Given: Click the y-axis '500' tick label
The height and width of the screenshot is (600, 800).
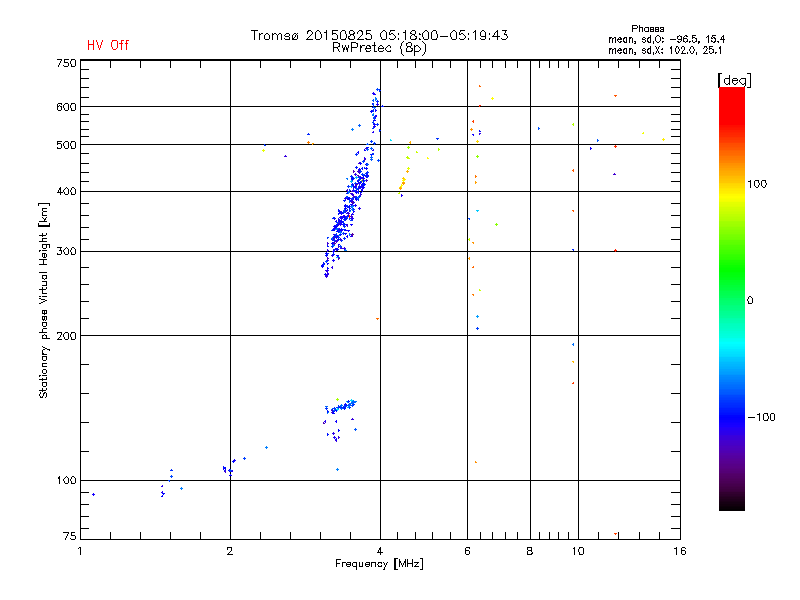Looking at the screenshot, I should click(66, 145).
